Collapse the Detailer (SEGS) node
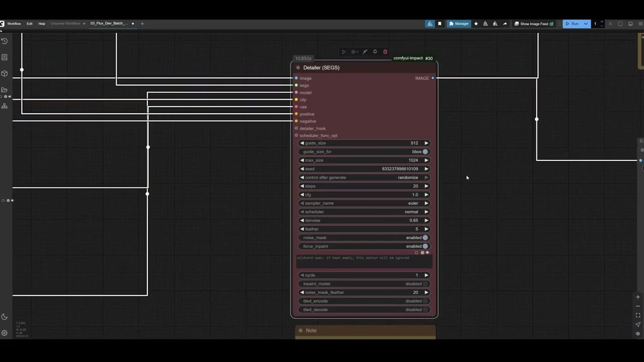The height and width of the screenshot is (362, 644). [x=298, y=68]
